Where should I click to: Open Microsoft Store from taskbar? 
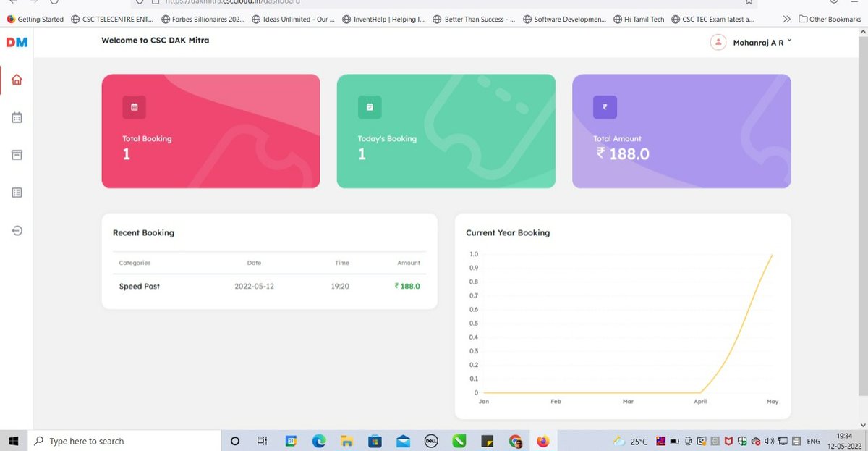click(x=375, y=441)
